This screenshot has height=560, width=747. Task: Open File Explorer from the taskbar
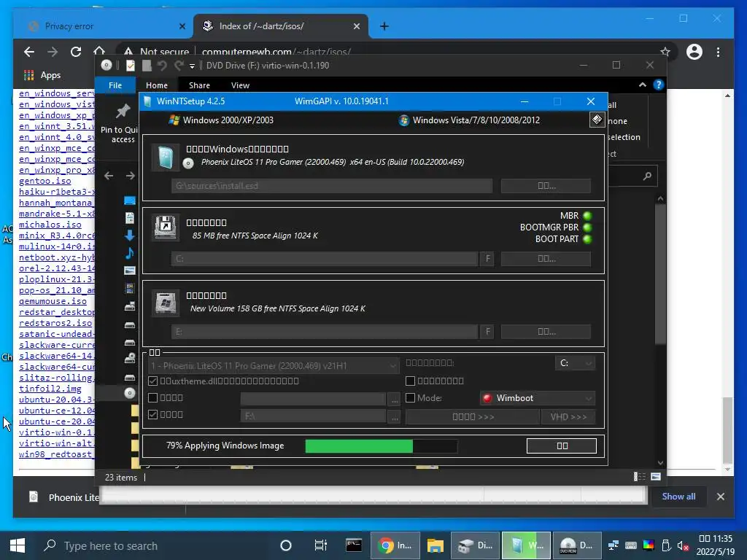(x=435, y=545)
